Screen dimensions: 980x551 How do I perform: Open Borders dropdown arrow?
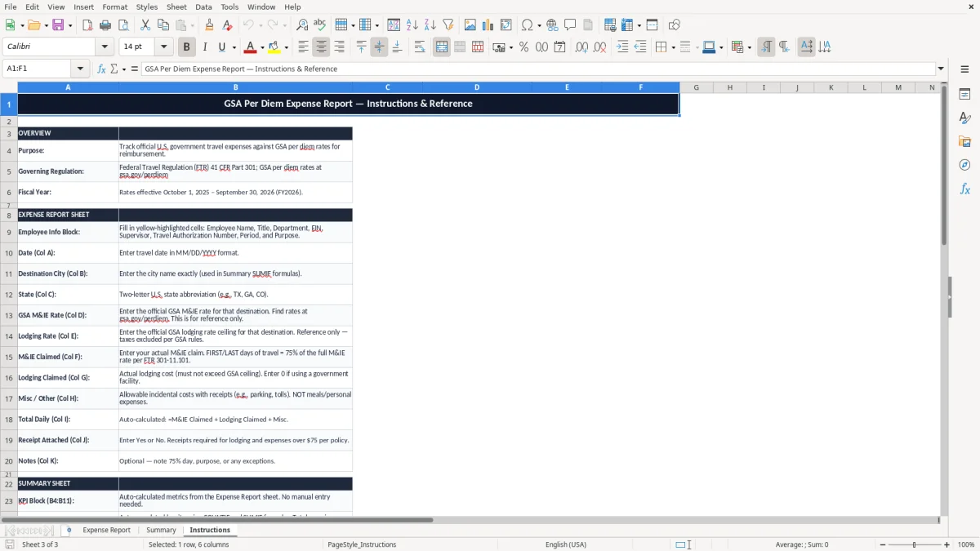point(673,47)
